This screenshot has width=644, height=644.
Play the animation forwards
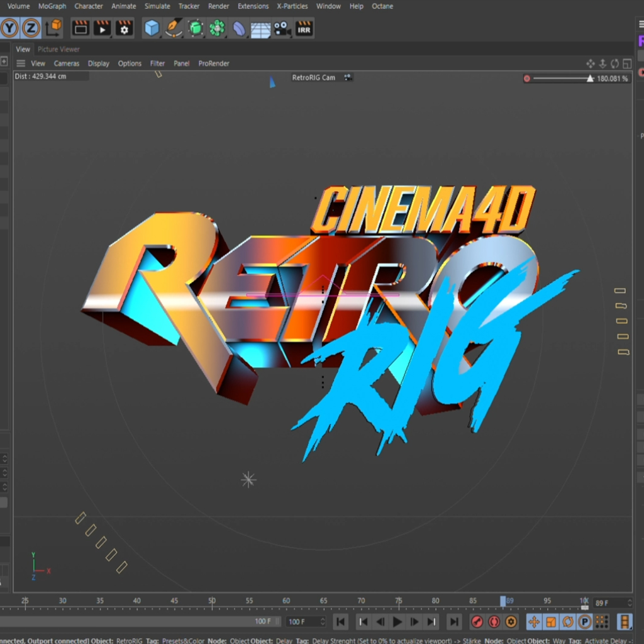(397, 622)
